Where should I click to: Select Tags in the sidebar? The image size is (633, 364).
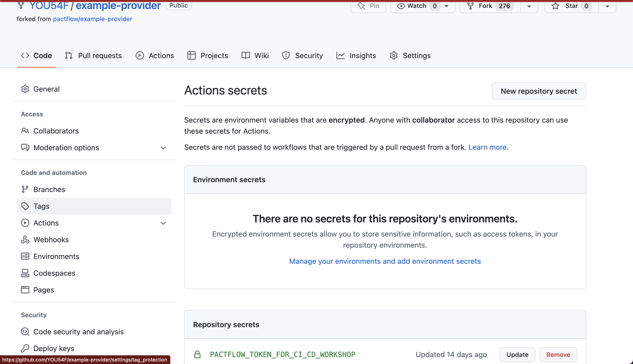pos(41,206)
